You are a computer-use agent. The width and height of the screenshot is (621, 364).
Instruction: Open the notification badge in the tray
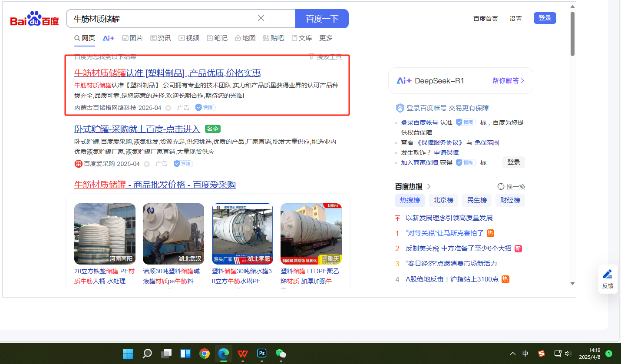point(609,354)
